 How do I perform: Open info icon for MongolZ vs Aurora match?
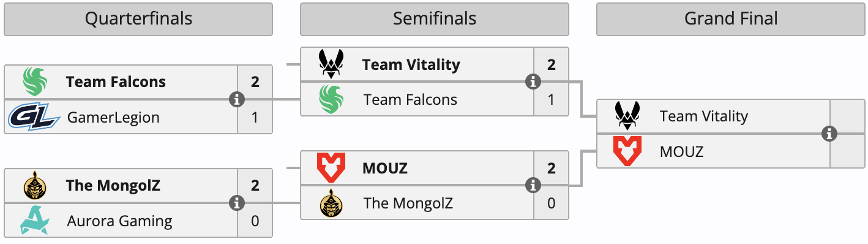[237, 203]
